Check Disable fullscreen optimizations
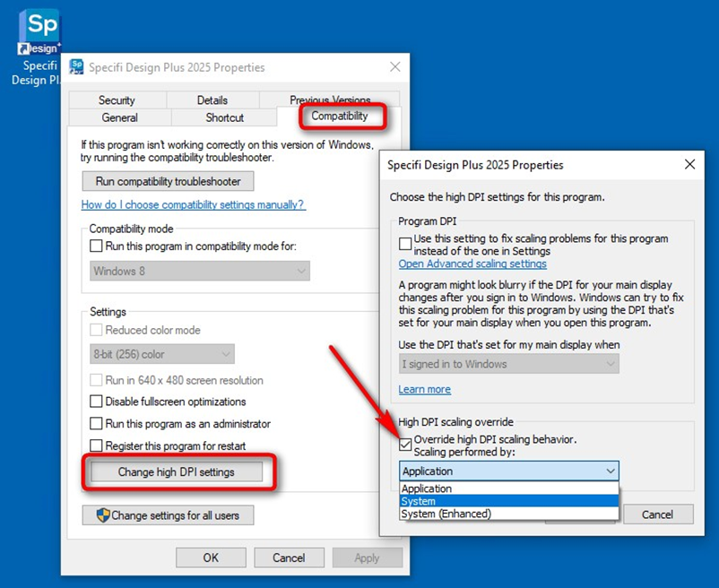719x588 pixels. point(96,402)
